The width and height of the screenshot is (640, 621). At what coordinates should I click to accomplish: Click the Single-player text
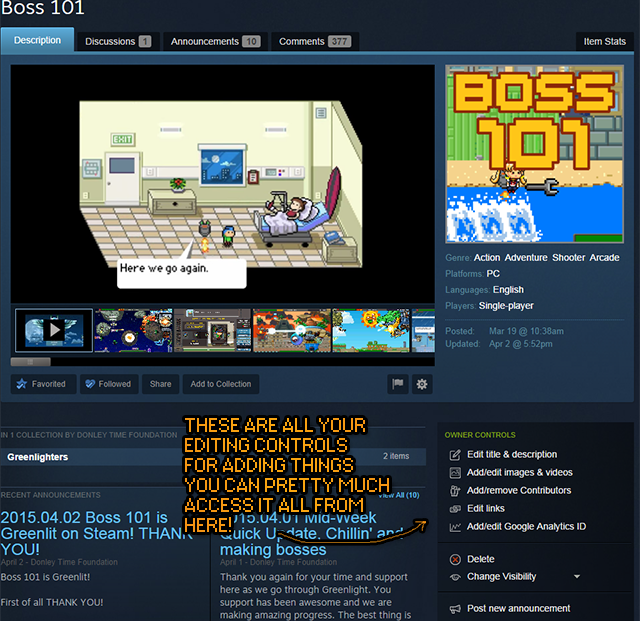[506, 305]
